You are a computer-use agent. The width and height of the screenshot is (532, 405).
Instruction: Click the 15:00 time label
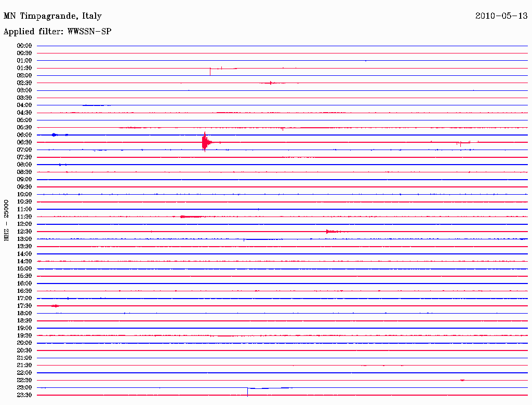pos(24,268)
